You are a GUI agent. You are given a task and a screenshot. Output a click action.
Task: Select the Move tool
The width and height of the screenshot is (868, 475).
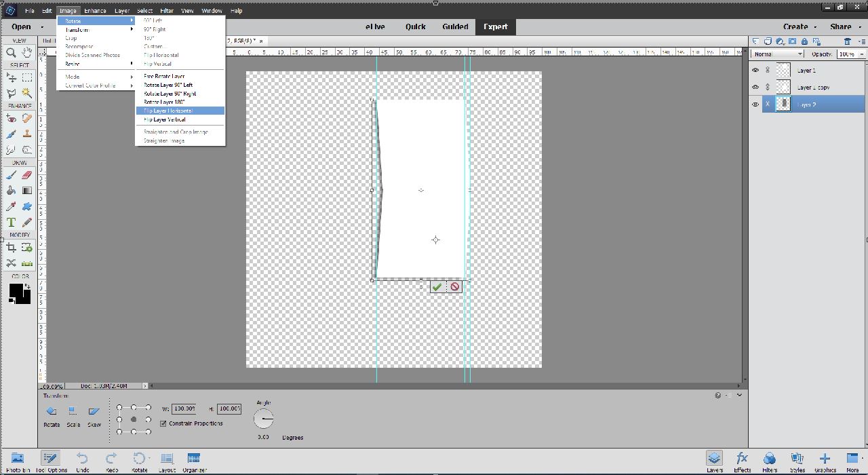pyautogui.click(x=11, y=78)
